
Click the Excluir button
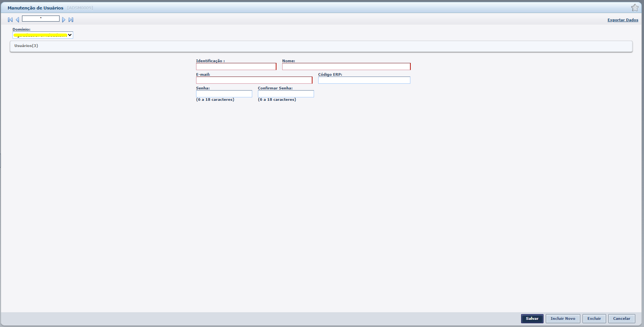click(x=594, y=319)
